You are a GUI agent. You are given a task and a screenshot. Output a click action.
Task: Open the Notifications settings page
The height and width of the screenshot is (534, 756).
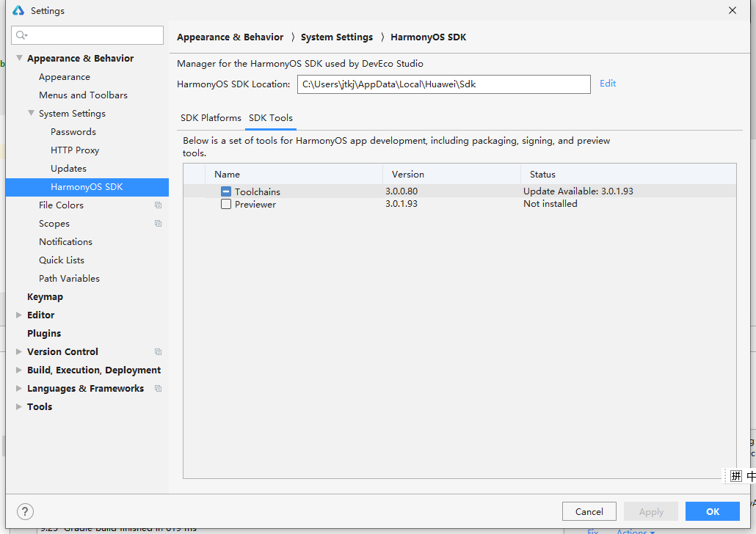pos(65,242)
